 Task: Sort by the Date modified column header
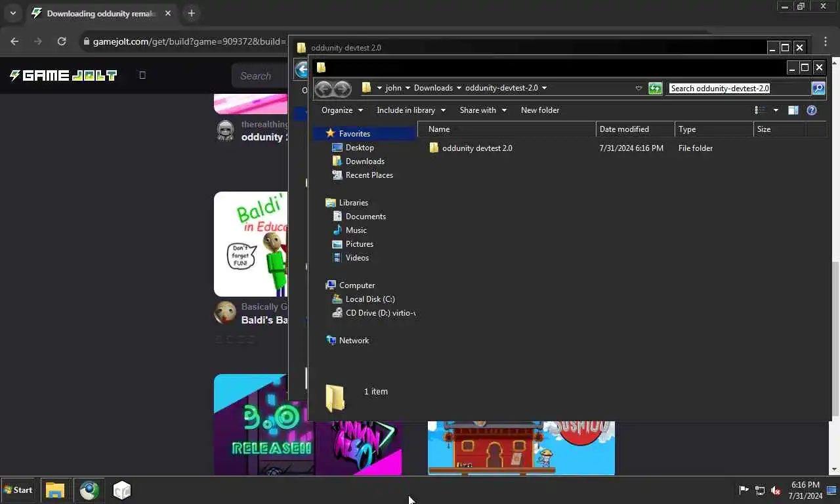635,129
